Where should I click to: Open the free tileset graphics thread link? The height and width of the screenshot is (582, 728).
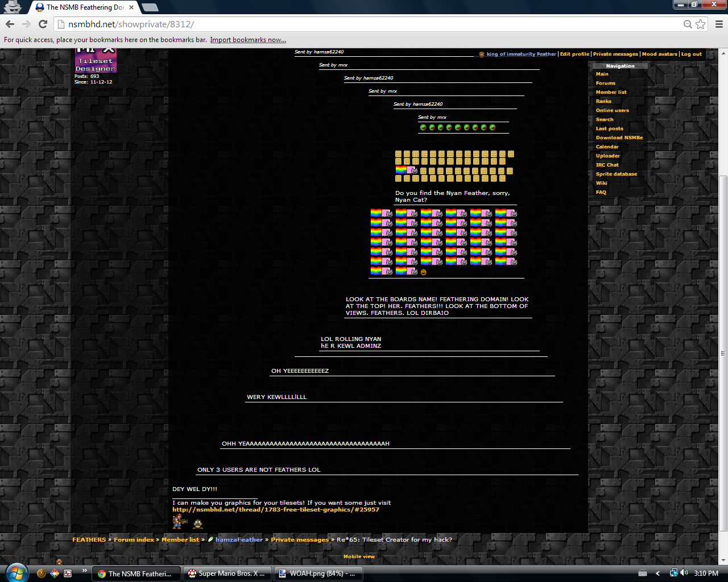point(275,510)
